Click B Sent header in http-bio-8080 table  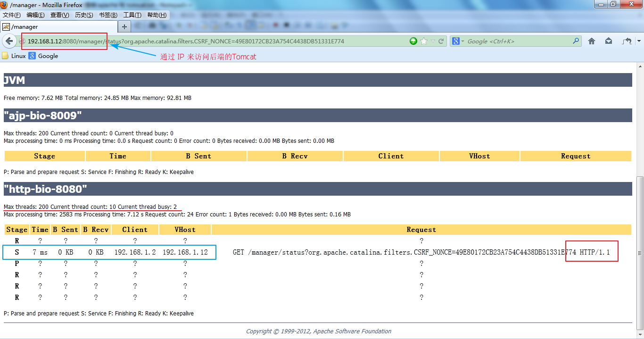[x=66, y=230]
